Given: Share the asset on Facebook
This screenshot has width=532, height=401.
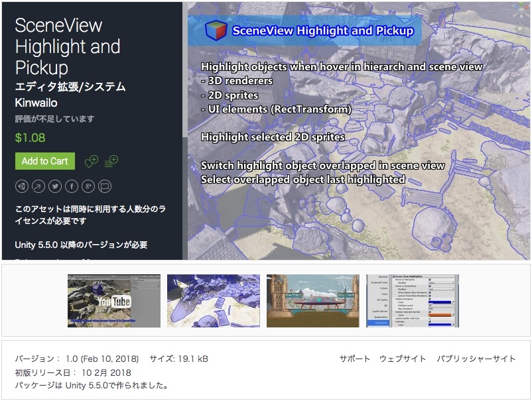Looking at the screenshot, I should [x=72, y=186].
